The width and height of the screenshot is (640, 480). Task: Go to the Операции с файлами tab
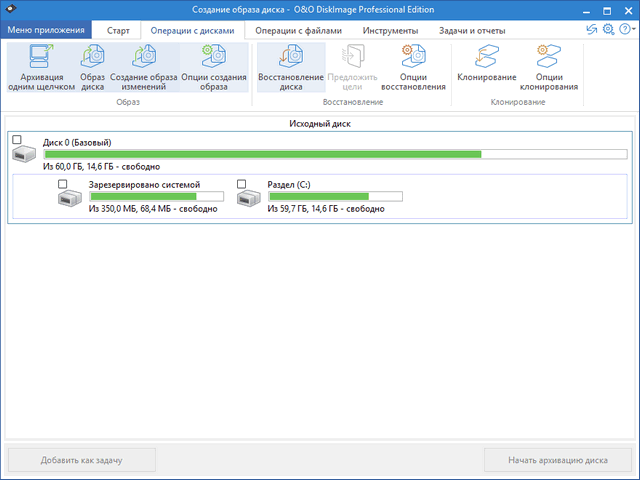coord(298,31)
